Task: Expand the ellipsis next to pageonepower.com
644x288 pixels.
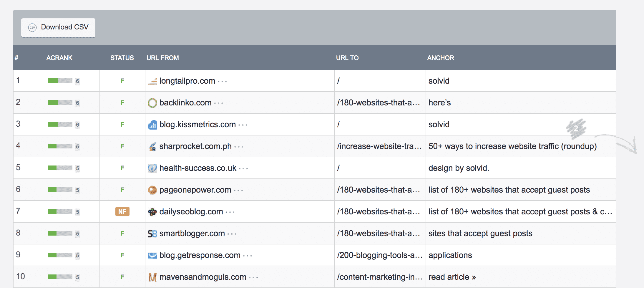Action: click(x=238, y=191)
